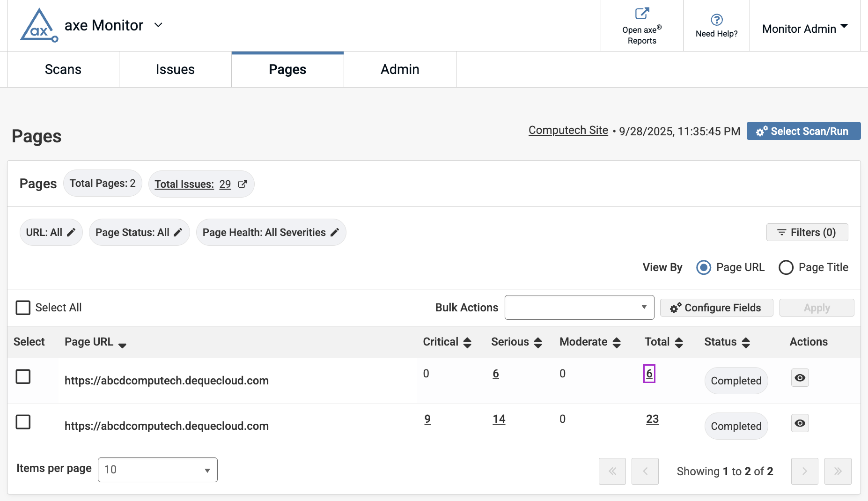This screenshot has width=868, height=501.
Task: Open the eye view icon for the first page row
Action: (x=800, y=377)
